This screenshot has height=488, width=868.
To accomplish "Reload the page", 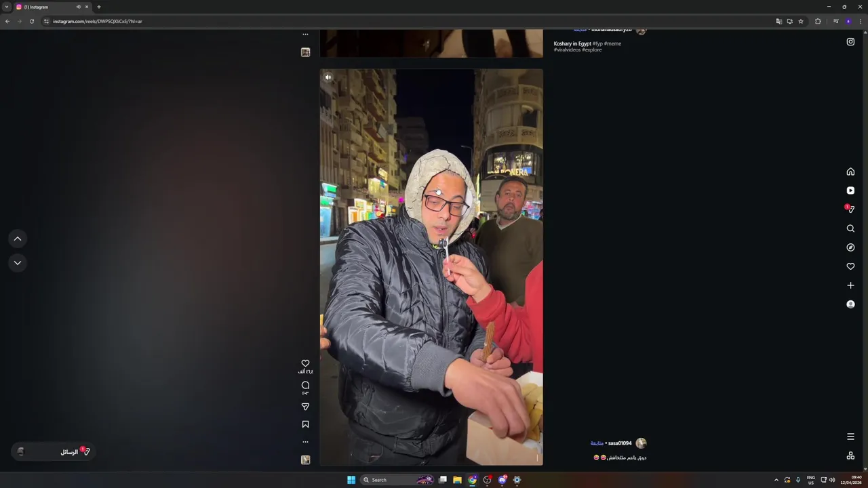I will pos(31,21).
